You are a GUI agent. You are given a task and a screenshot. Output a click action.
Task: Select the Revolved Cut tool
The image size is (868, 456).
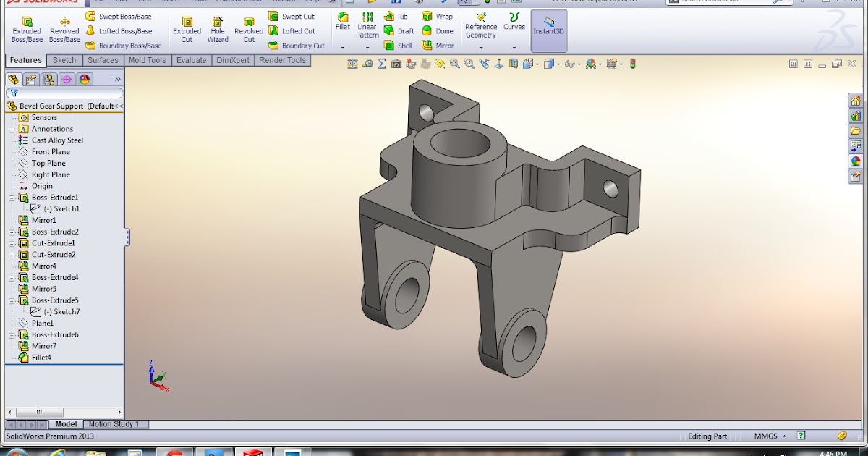249,29
